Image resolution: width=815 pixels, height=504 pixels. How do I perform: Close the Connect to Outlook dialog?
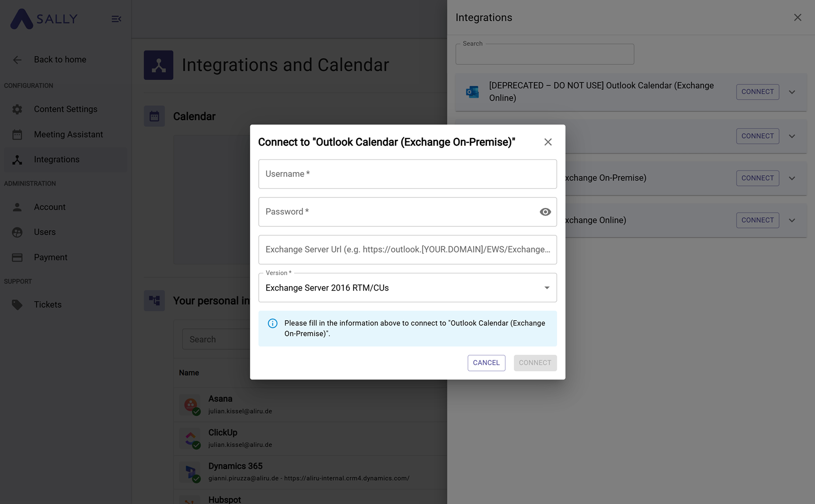(x=547, y=142)
